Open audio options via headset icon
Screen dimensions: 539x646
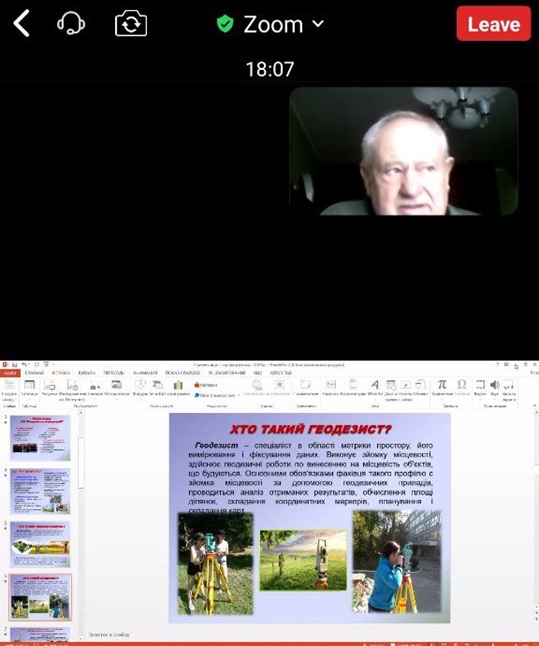click(71, 23)
